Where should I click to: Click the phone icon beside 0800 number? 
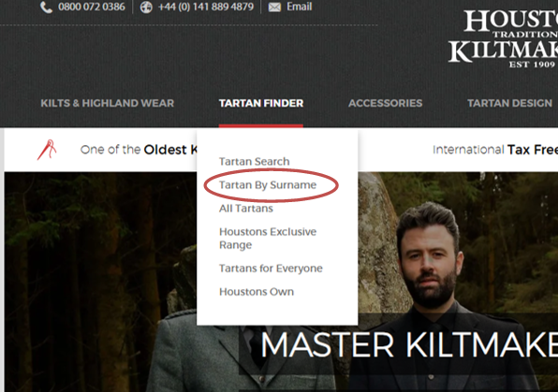click(x=46, y=7)
